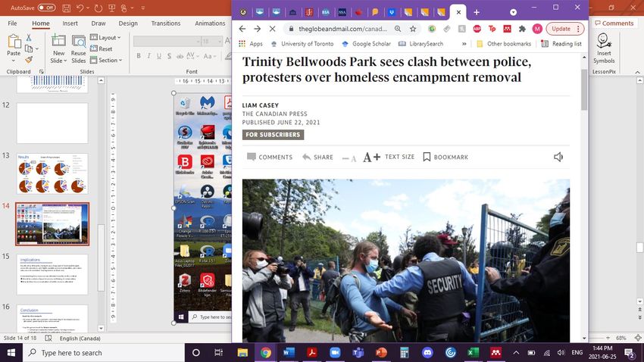Open Clipboard pane dialog launcher
The image size is (644, 362).
tap(42, 72)
